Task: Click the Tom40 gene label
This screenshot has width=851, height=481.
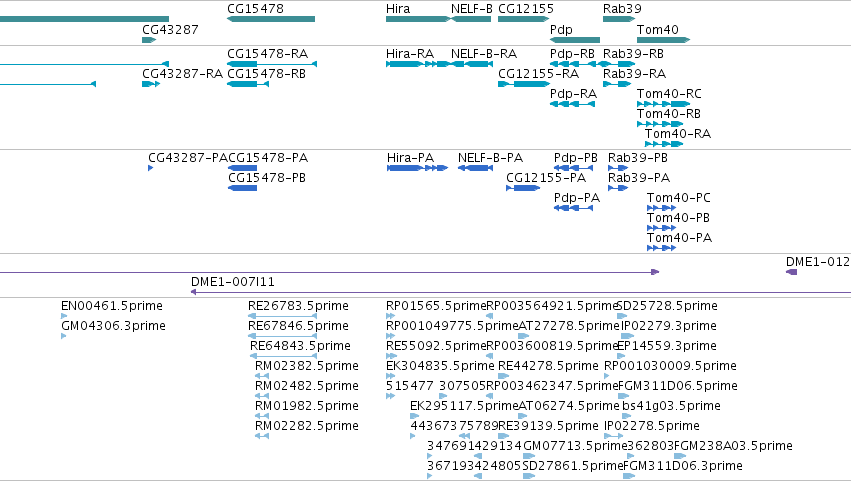Action: click(657, 29)
